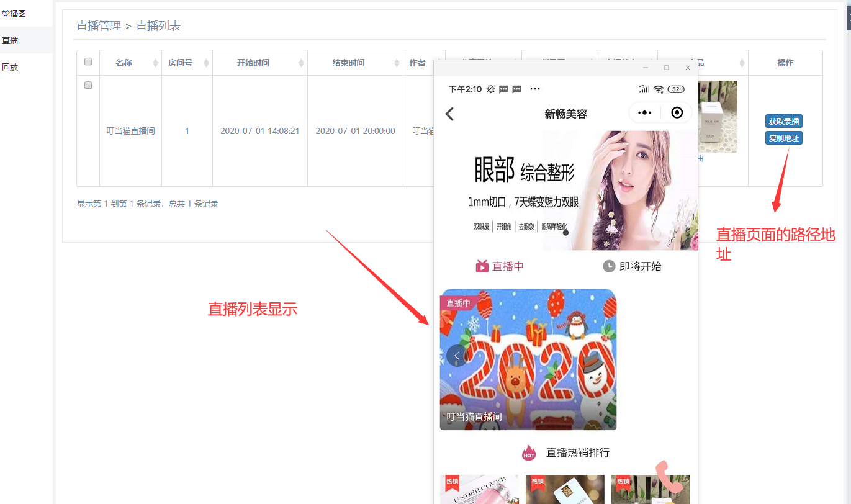Screen dimensions: 851x504
Task: Switch to the 直播中 tab
Action: click(500, 266)
